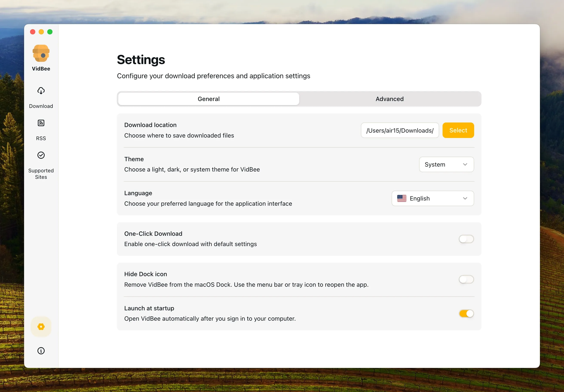Expand the chevron next to English
564x392 pixels.
(465, 198)
